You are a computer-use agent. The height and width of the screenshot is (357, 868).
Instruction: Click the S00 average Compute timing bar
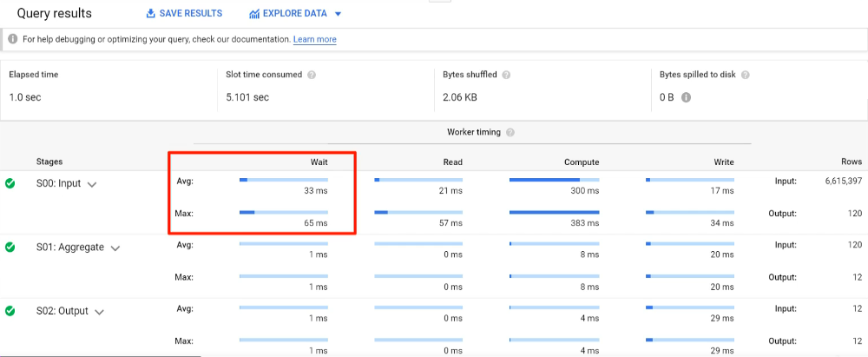tap(554, 180)
